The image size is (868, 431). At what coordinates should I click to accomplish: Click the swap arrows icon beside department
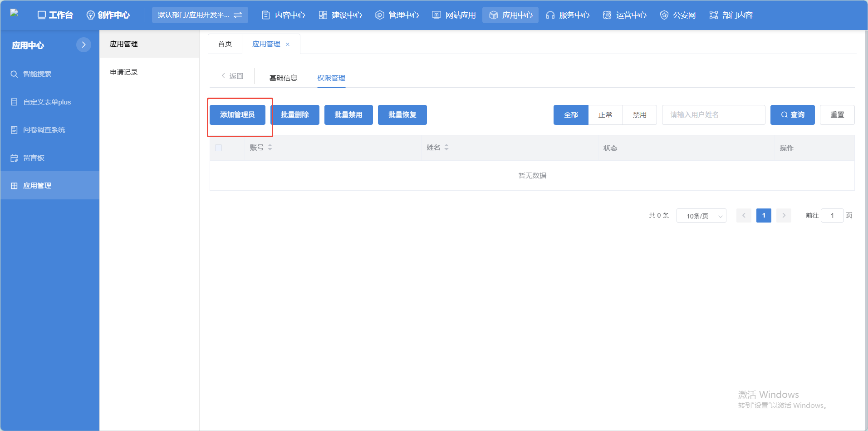tap(238, 15)
